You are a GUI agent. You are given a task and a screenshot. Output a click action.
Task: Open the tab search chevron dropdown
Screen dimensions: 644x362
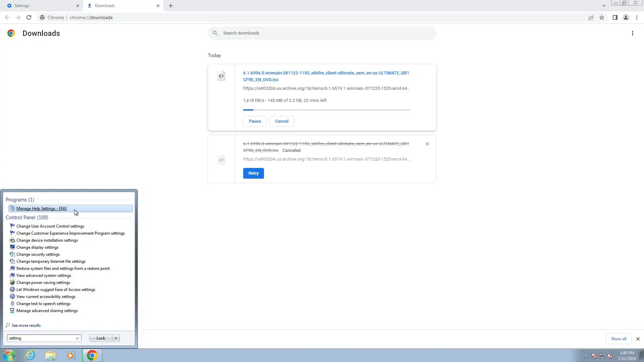[x=604, y=6]
